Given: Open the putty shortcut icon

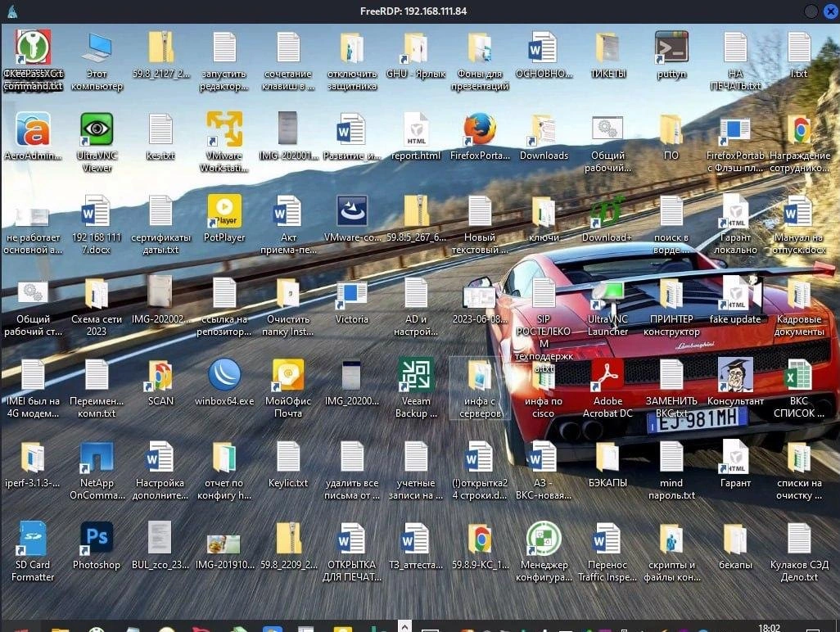Looking at the screenshot, I should pyautogui.click(x=671, y=48).
